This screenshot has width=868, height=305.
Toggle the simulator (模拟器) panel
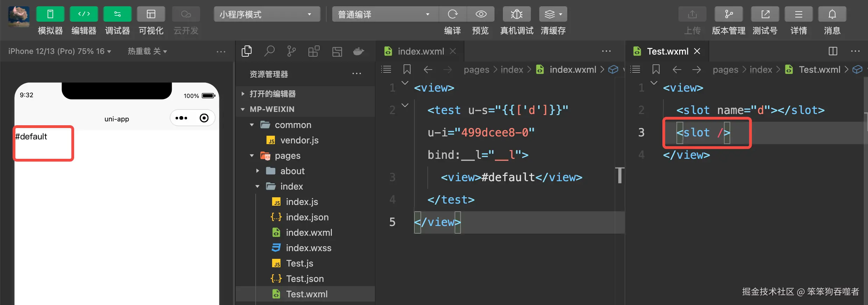click(50, 14)
